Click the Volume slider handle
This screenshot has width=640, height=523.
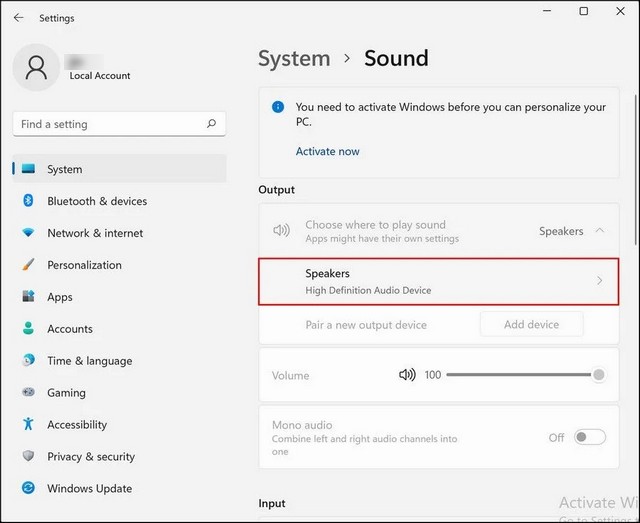[x=599, y=374]
